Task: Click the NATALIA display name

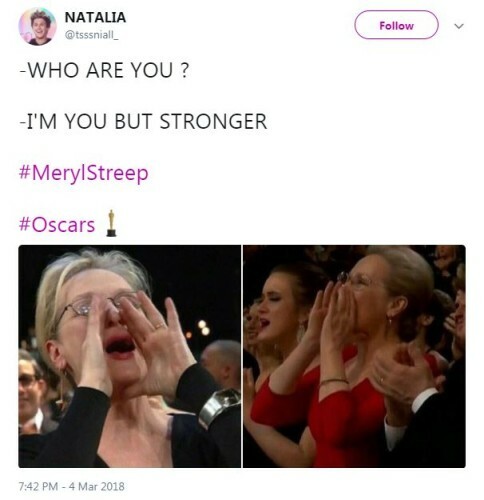Action: click(x=95, y=17)
